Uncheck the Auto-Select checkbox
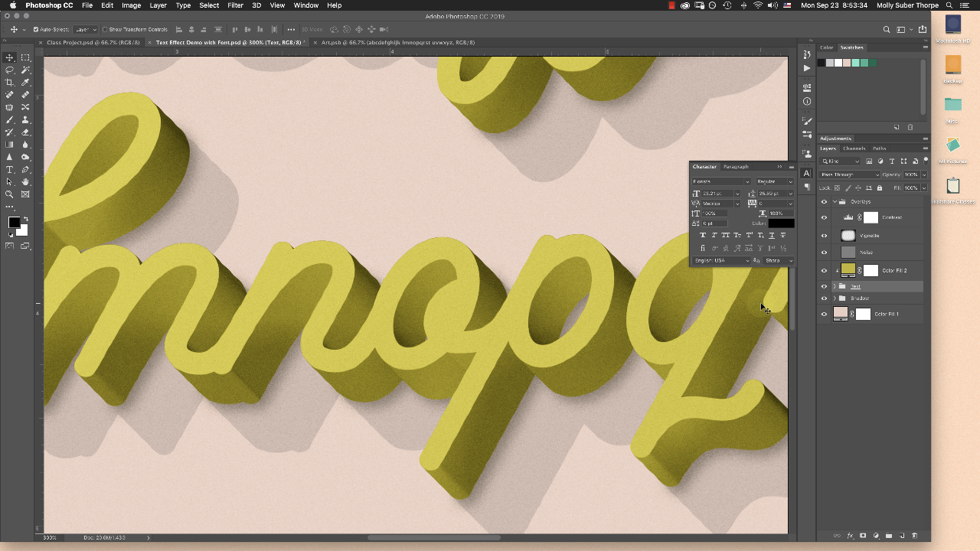This screenshot has width=980, height=551. [x=36, y=30]
